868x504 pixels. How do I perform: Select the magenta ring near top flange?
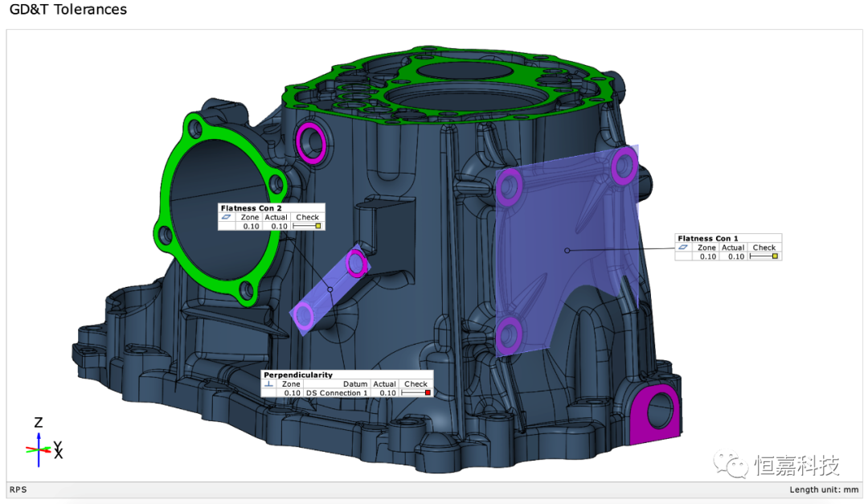(311, 143)
